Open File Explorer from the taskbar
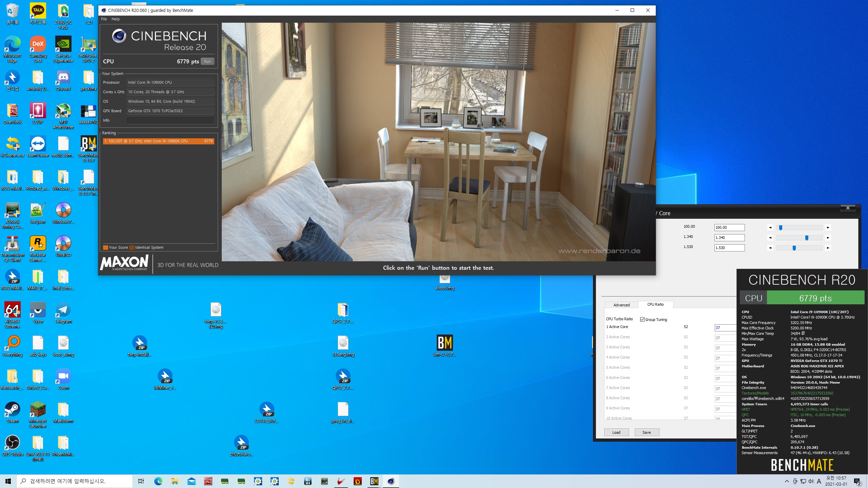 pyautogui.click(x=175, y=481)
